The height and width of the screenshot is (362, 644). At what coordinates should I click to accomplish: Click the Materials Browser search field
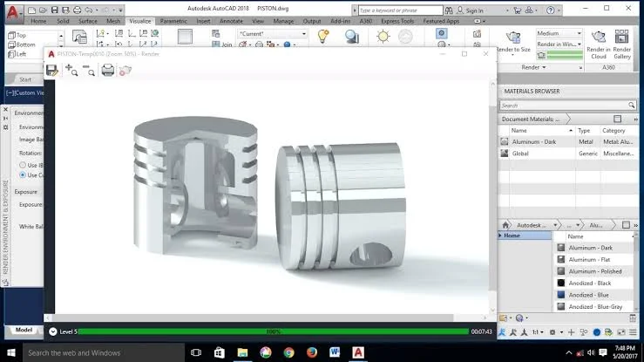tap(568, 106)
